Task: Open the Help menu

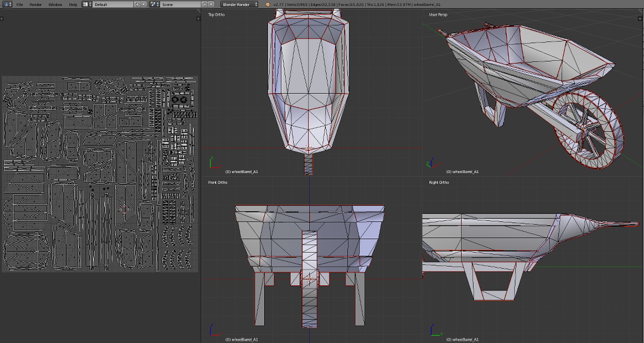Action: [73, 4]
